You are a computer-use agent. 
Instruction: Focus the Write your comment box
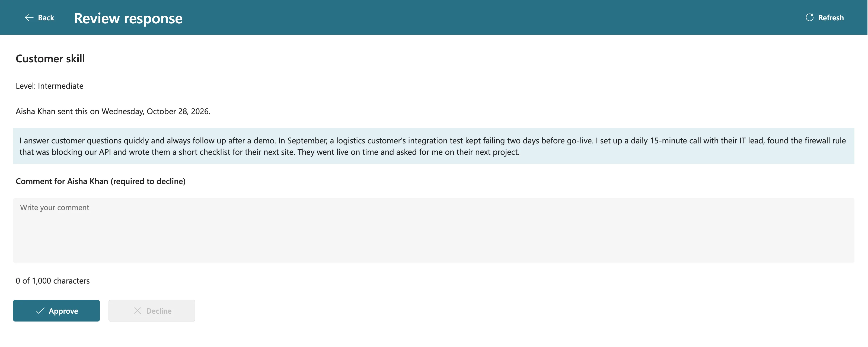point(433,230)
